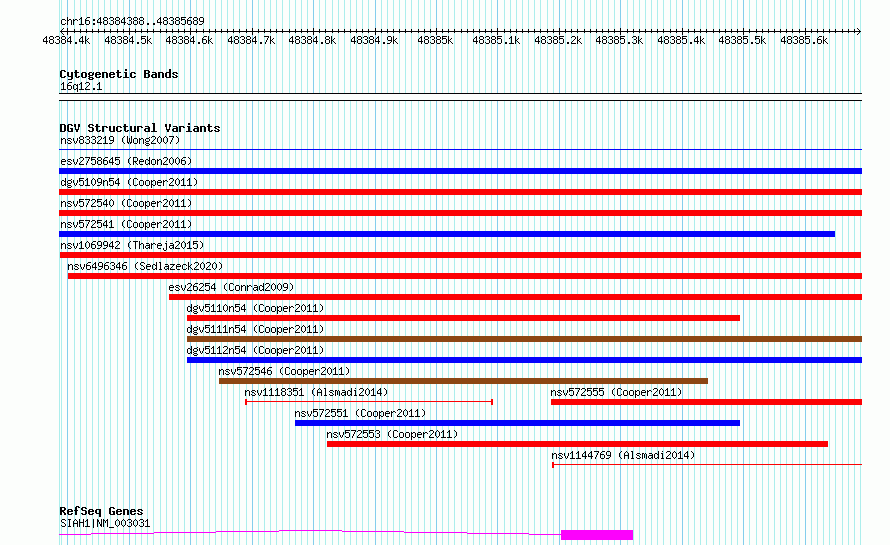Click nsv572555 (Cooper2011) variant label
This screenshot has width=890, height=545.
pos(616,392)
